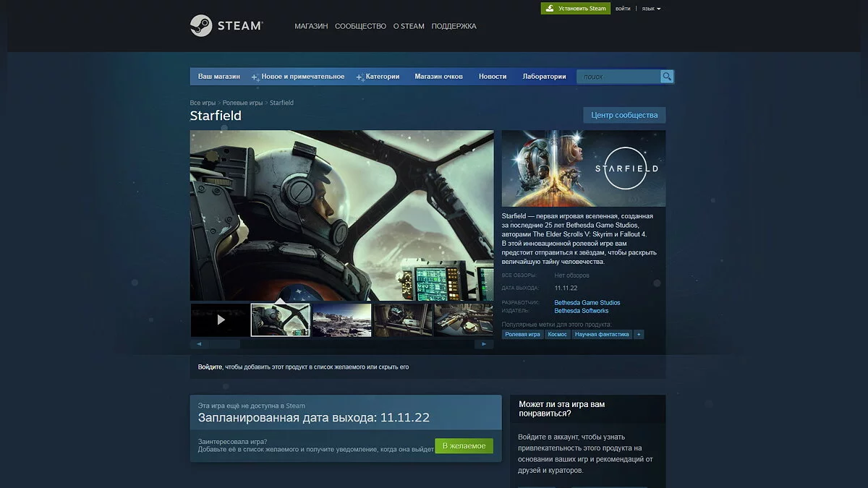Click the Научная фантастика tag
Screen dimensions: 868x488
point(602,335)
